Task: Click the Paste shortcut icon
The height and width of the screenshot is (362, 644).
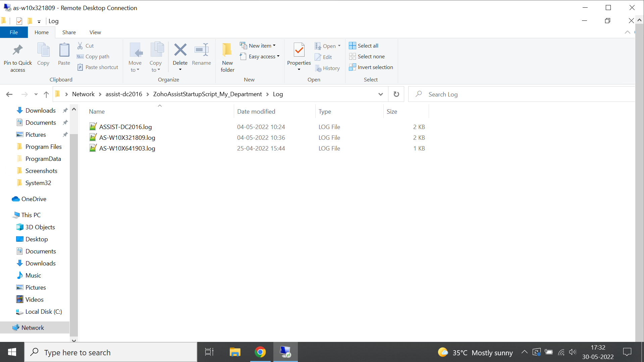Action: click(98, 67)
